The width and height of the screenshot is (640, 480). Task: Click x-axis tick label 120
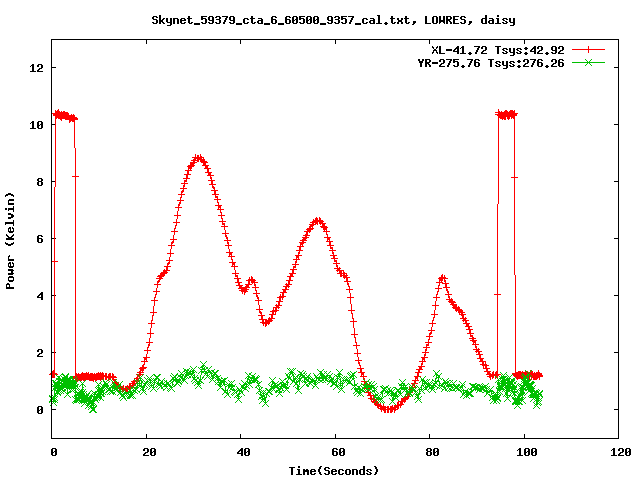coord(621,452)
